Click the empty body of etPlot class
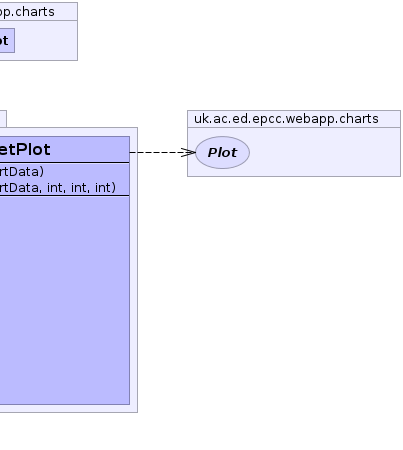Image resolution: width=403 pixels, height=450 pixels. 65,300
